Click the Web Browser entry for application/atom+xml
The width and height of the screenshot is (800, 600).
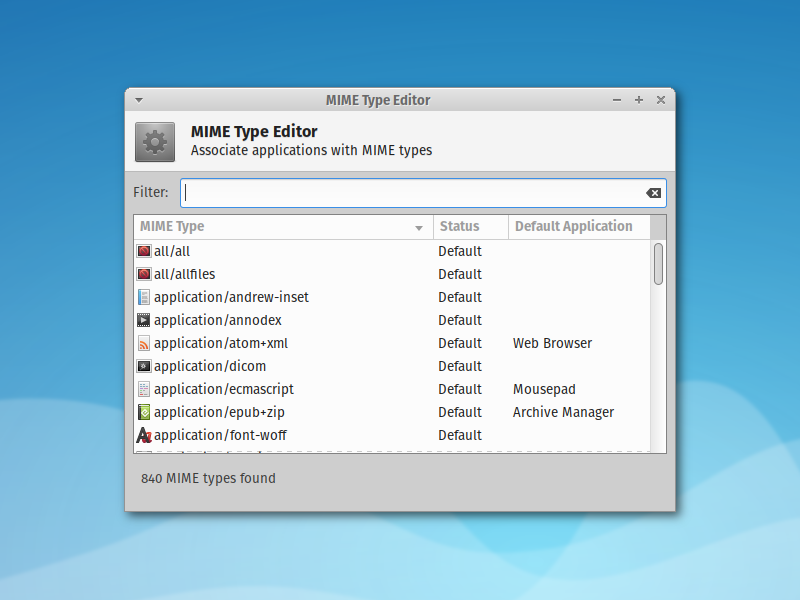click(x=552, y=343)
